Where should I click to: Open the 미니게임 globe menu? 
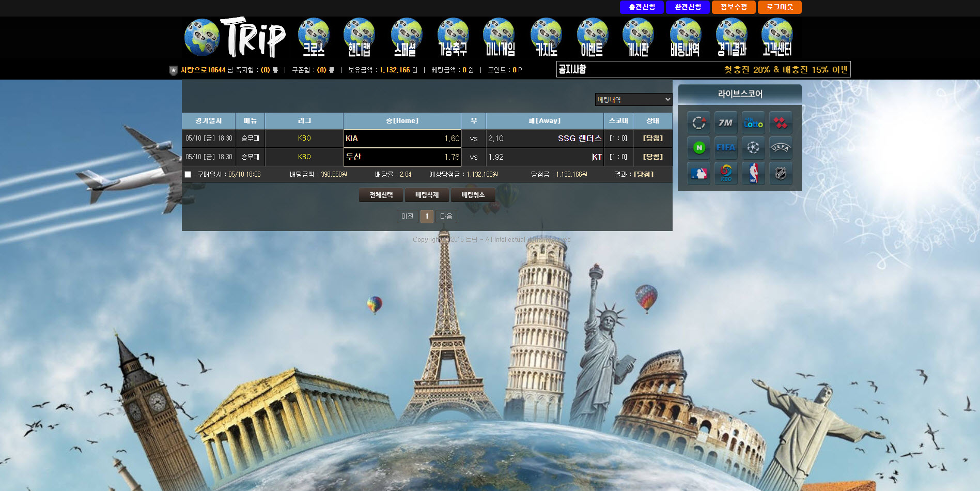point(500,37)
